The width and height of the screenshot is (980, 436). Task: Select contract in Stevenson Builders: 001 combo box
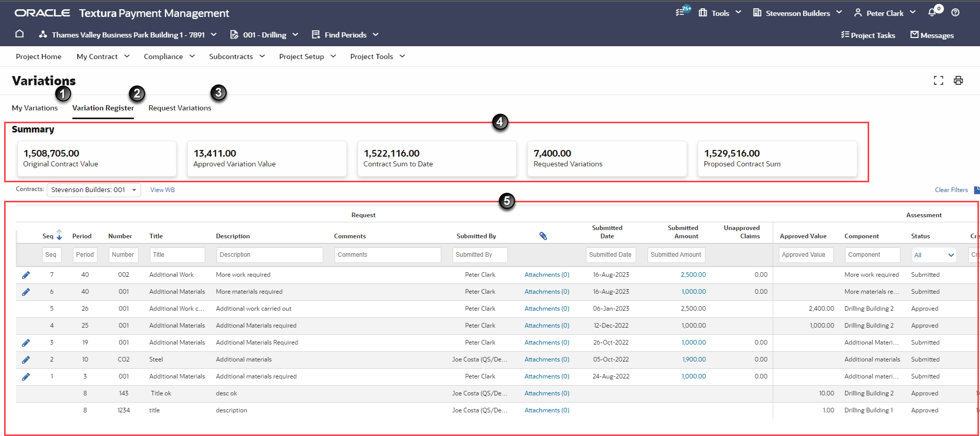tap(94, 190)
